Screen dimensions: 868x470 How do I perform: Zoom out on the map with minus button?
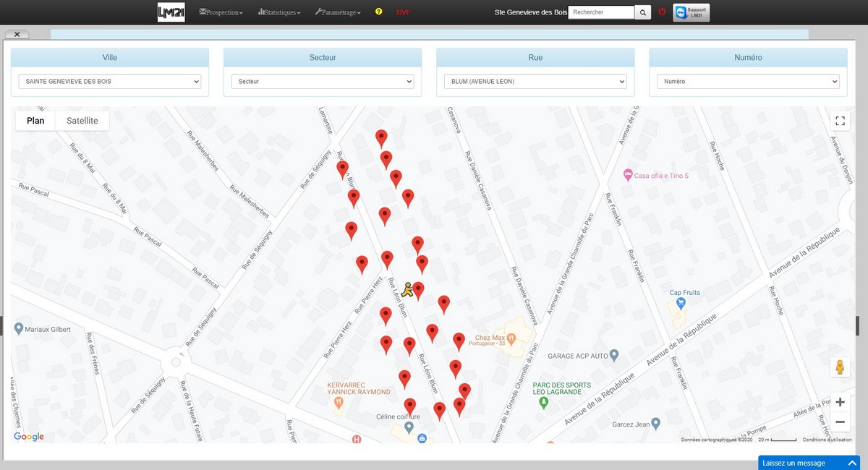(840, 422)
